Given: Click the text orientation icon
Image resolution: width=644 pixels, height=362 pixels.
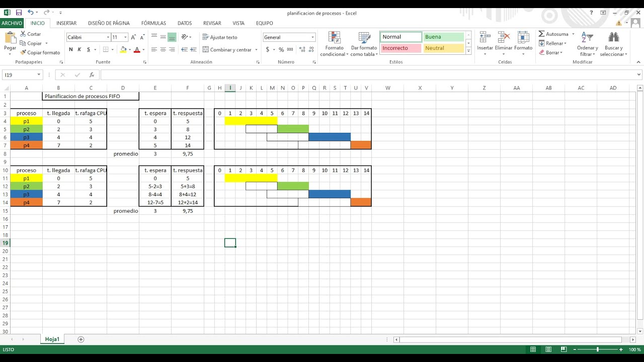Looking at the screenshot, I should tap(185, 37).
